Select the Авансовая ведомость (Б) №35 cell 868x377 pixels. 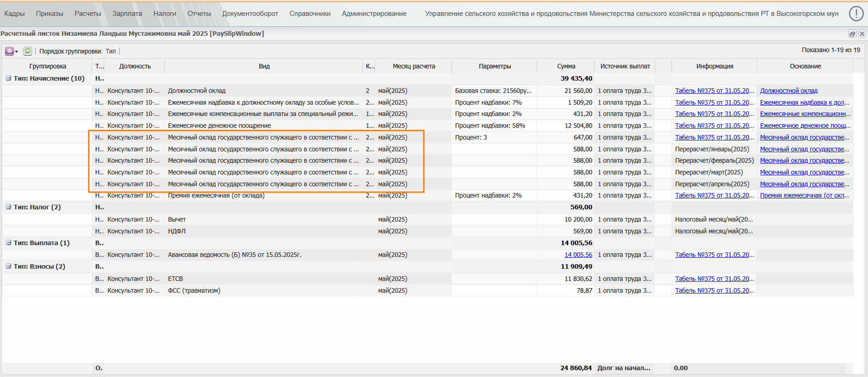click(x=264, y=255)
